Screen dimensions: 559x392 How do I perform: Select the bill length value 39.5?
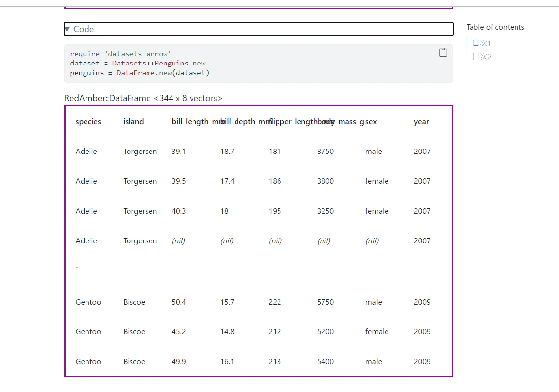click(179, 181)
